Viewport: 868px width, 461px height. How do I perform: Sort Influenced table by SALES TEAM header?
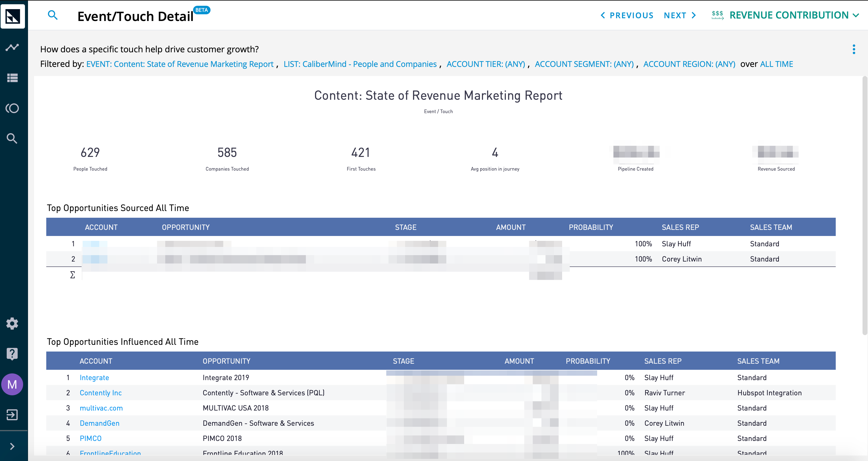tap(758, 361)
